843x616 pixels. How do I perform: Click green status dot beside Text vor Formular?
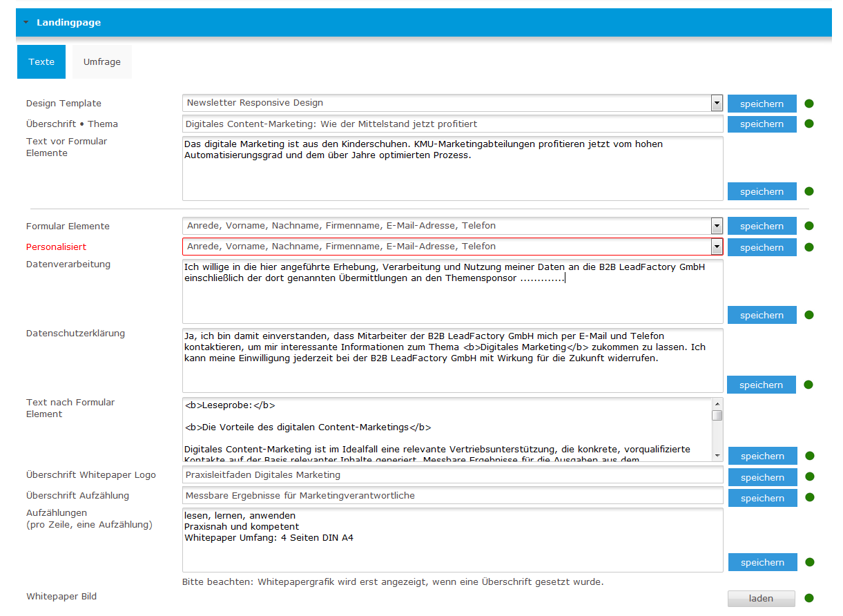[x=809, y=191]
